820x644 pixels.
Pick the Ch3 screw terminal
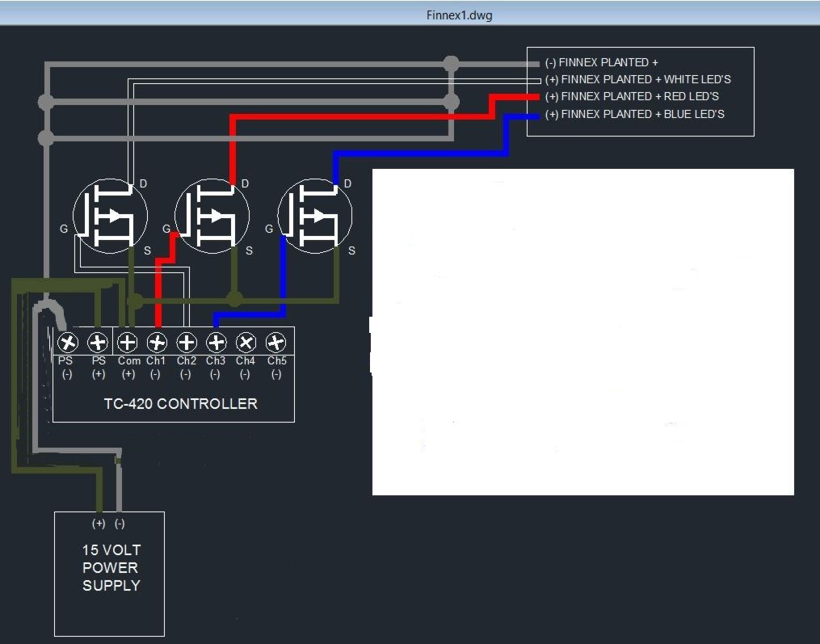click(x=217, y=343)
